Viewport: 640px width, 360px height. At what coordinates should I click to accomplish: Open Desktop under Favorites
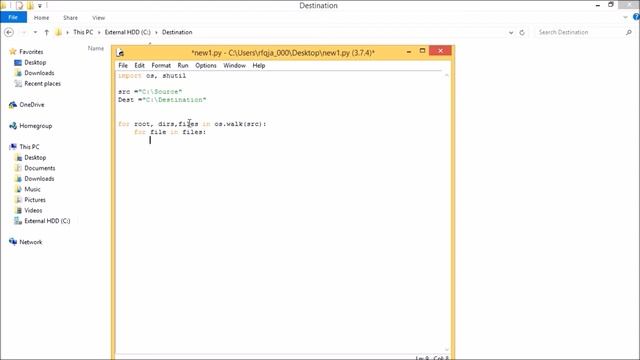[x=35, y=62]
